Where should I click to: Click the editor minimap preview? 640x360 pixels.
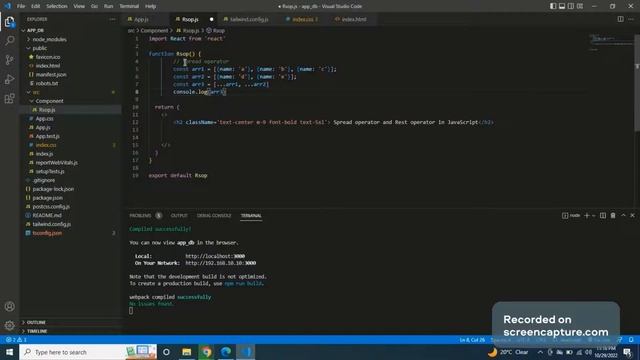pyautogui.click(x=610, y=43)
